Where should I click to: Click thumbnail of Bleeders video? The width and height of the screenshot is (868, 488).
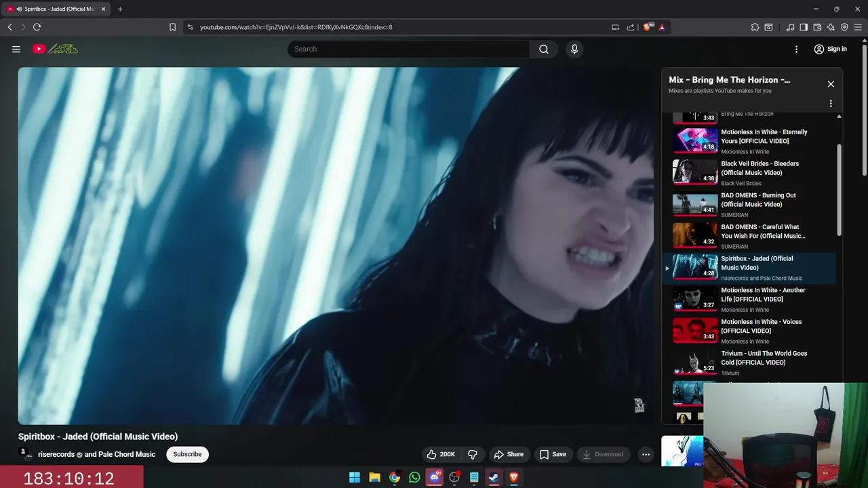pos(695,172)
